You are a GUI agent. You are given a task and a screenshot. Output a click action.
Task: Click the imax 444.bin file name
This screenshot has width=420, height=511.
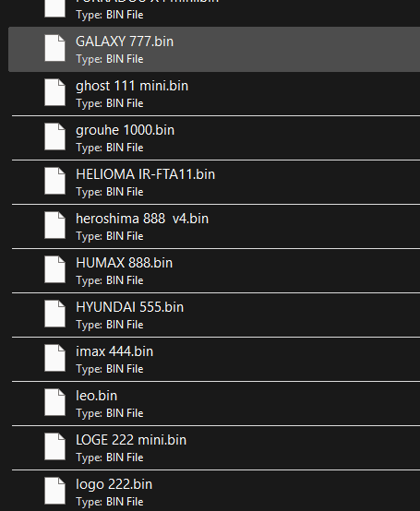[114, 351]
